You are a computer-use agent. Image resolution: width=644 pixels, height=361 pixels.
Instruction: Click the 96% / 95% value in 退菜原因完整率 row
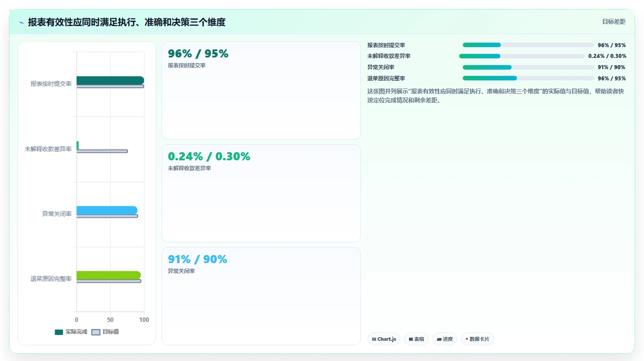[612, 79]
